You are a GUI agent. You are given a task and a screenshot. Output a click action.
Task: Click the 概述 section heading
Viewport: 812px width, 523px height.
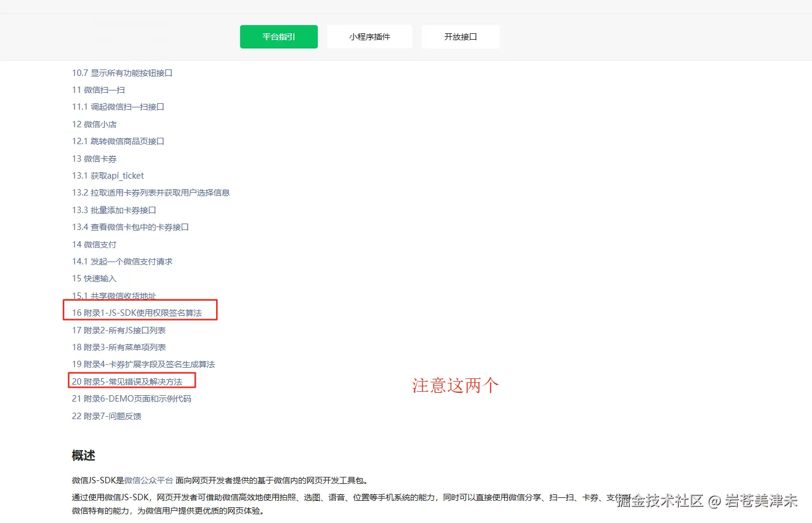coord(84,456)
